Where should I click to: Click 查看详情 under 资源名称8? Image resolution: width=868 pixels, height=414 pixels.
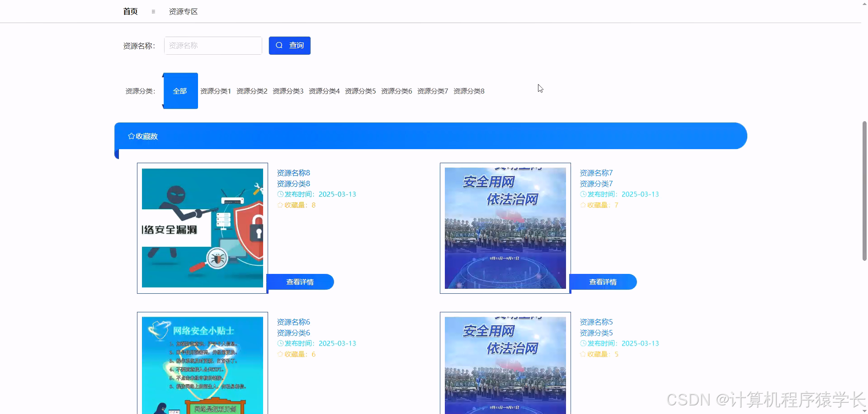pyautogui.click(x=300, y=282)
